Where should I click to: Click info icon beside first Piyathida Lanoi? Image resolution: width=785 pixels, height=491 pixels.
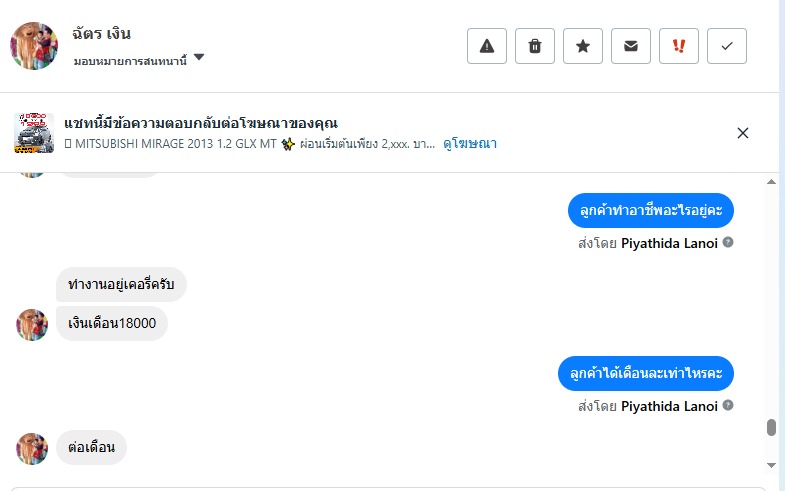(x=728, y=243)
